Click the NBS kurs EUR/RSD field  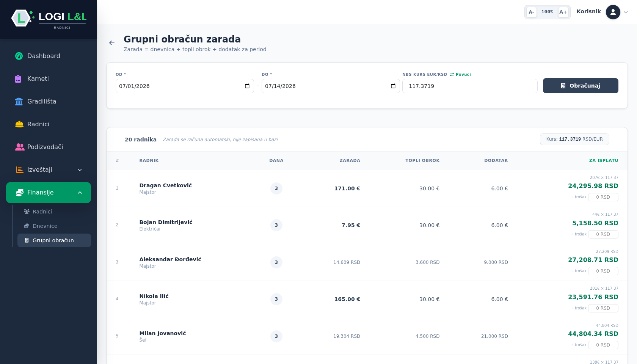pyautogui.click(x=470, y=86)
